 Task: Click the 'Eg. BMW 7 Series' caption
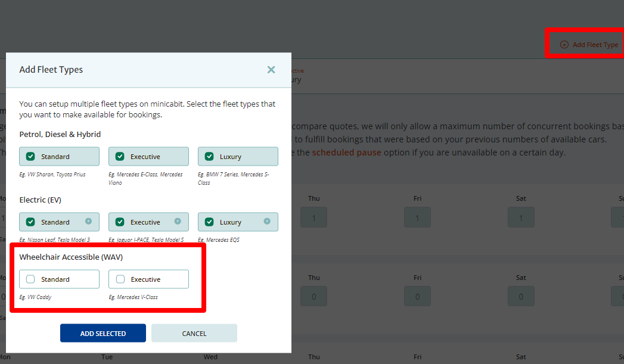point(233,178)
